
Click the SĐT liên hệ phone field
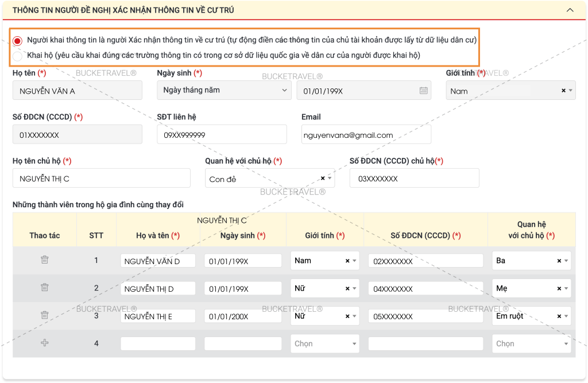(222, 135)
